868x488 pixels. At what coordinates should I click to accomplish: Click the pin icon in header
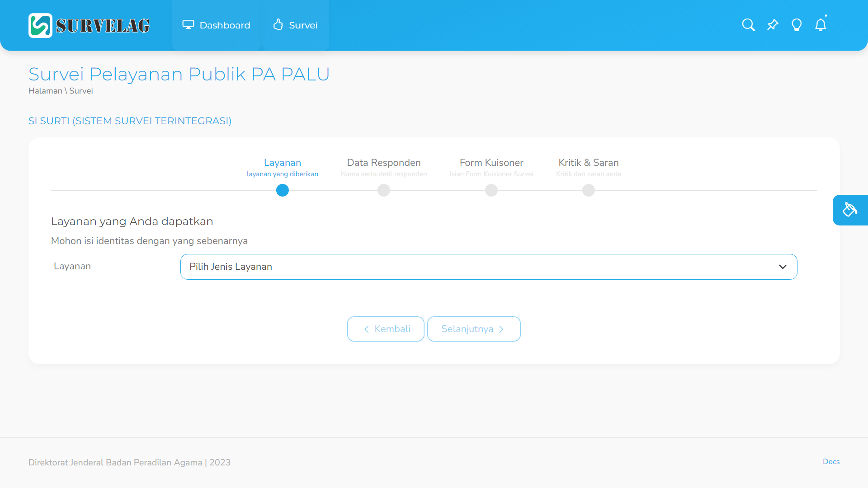[773, 25]
